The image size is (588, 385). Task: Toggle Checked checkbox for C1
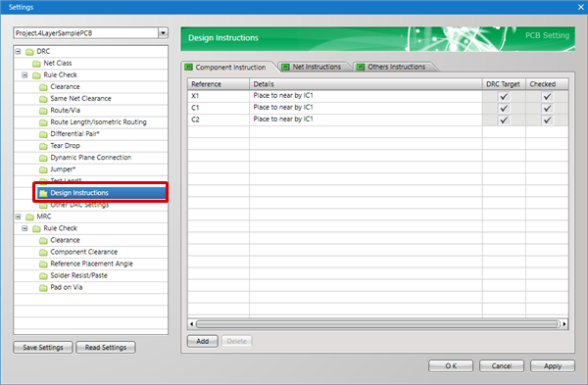coord(547,109)
